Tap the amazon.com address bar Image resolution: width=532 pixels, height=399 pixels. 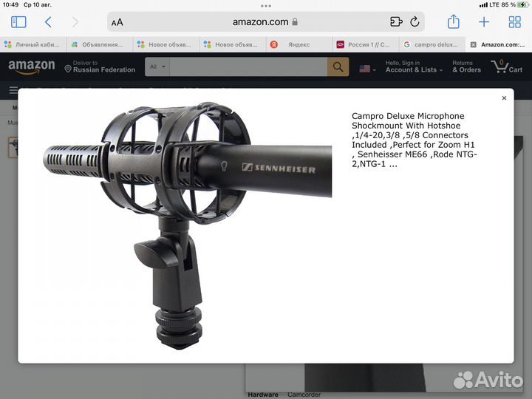[x=266, y=22]
